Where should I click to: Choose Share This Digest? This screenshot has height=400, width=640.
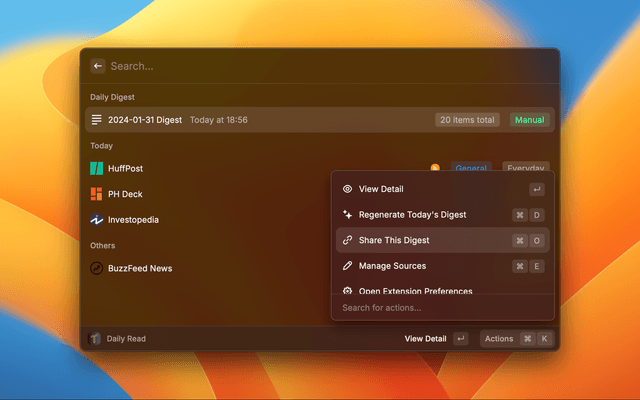tap(394, 240)
